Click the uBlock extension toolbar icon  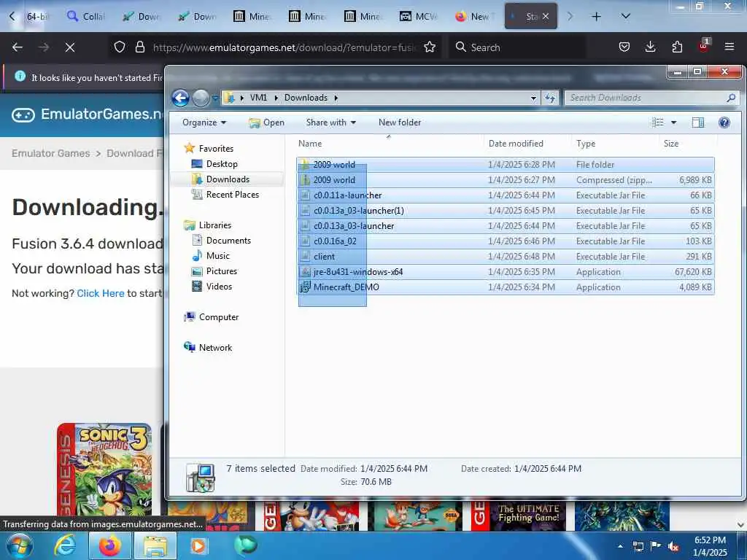(x=703, y=47)
